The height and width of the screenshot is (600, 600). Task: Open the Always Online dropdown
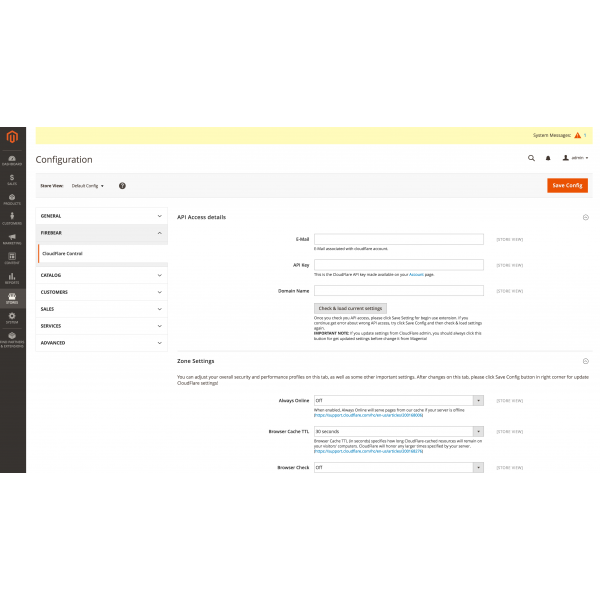[399, 400]
